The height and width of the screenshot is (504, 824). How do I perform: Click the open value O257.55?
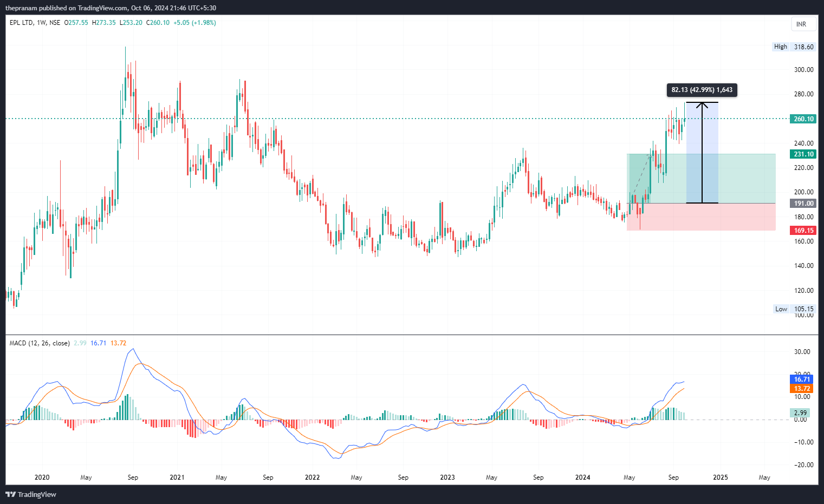(x=76, y=23)
